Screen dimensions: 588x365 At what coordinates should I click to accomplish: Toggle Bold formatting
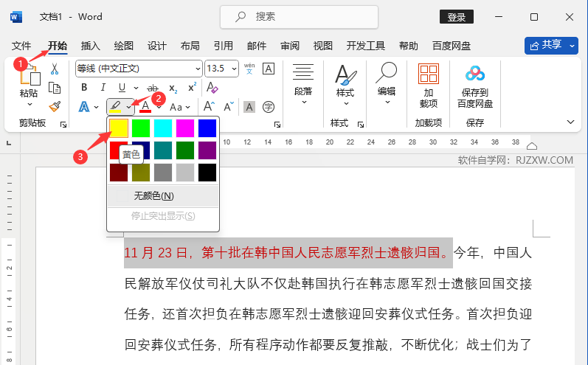point(84,87)
